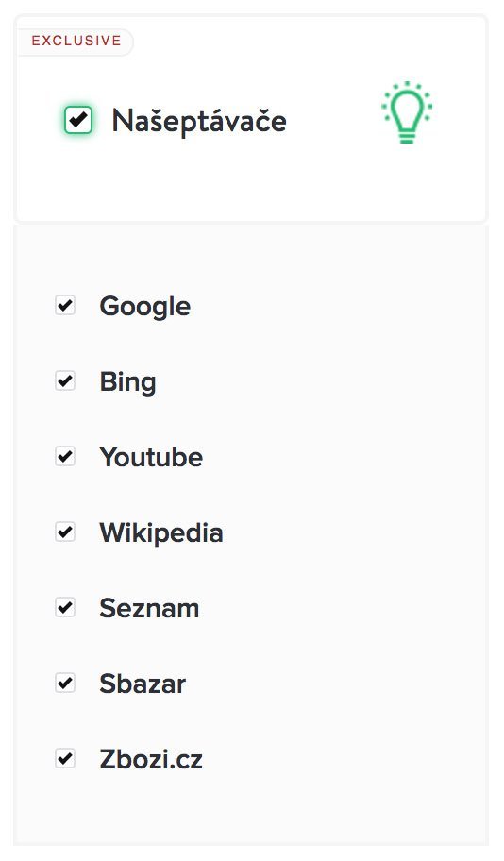Uncheck the Google checkbox

(65, 305)
